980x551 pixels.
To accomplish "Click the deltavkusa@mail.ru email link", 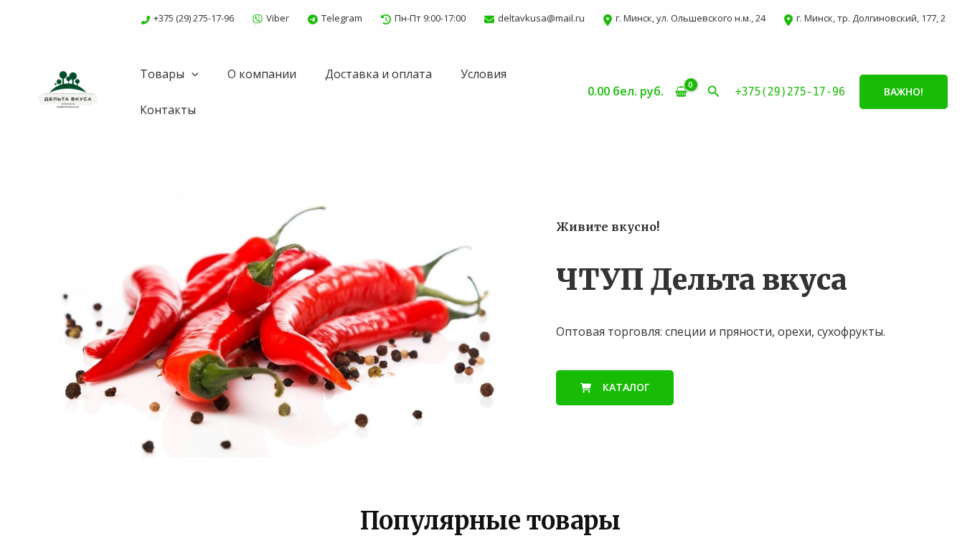I will [541, 19].
